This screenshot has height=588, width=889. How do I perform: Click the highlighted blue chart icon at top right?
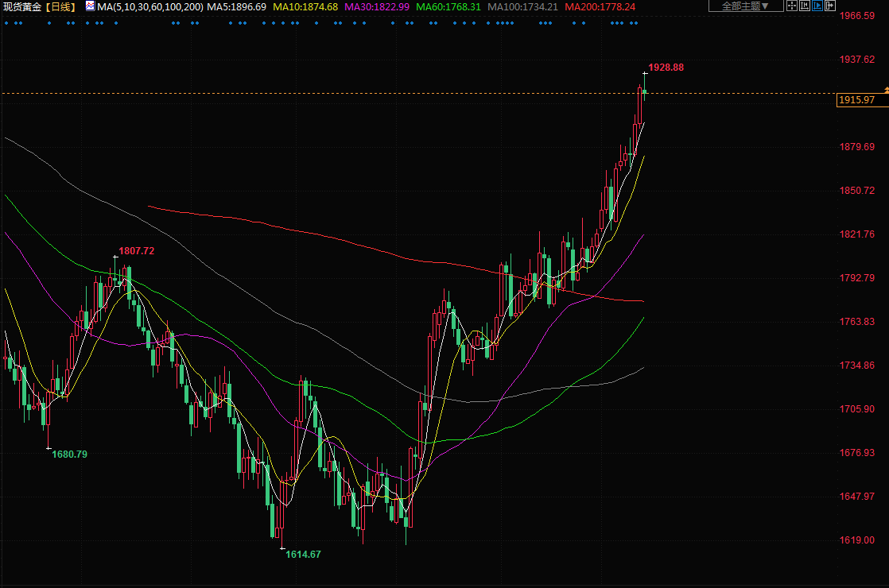pyautogui.click(x=817, y=6)
